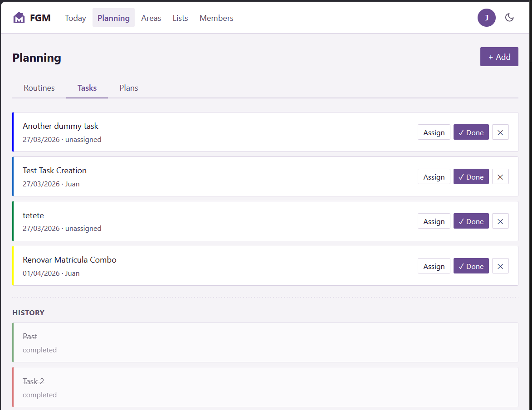Assign the 'tetete' task

pos(434,221)
